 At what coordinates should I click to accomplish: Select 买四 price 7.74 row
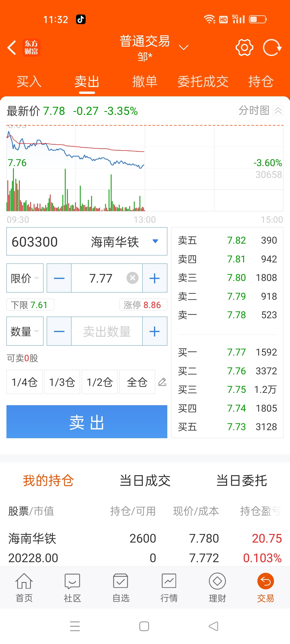click(x=227, y=408)
